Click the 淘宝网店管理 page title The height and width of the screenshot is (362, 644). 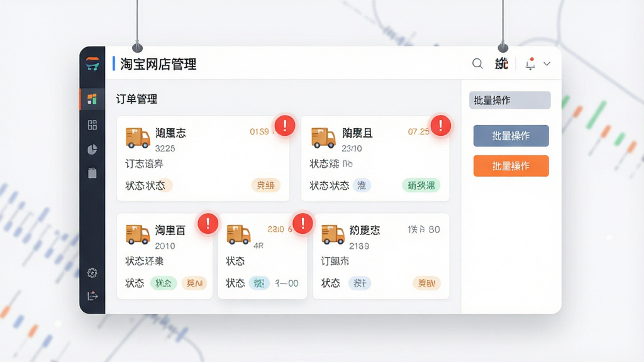(158, 64)
